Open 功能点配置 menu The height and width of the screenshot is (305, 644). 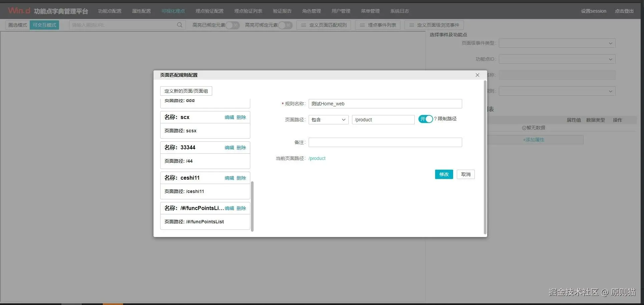110,11
